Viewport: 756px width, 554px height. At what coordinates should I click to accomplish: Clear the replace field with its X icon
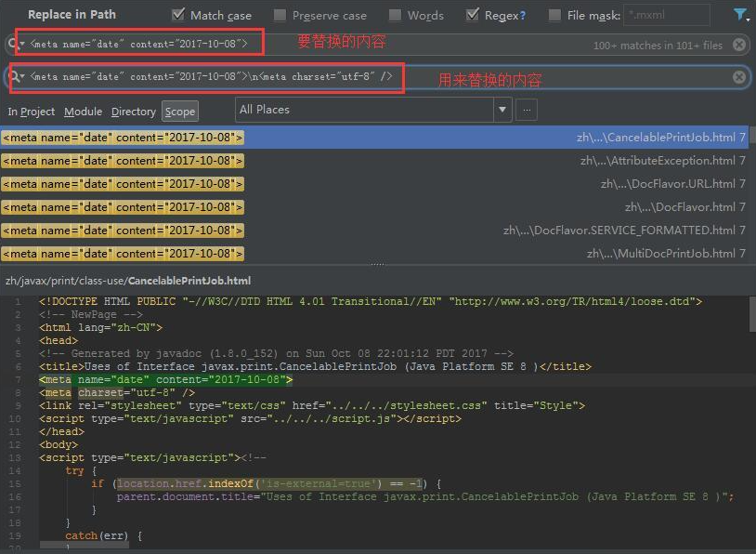[738, 77]
